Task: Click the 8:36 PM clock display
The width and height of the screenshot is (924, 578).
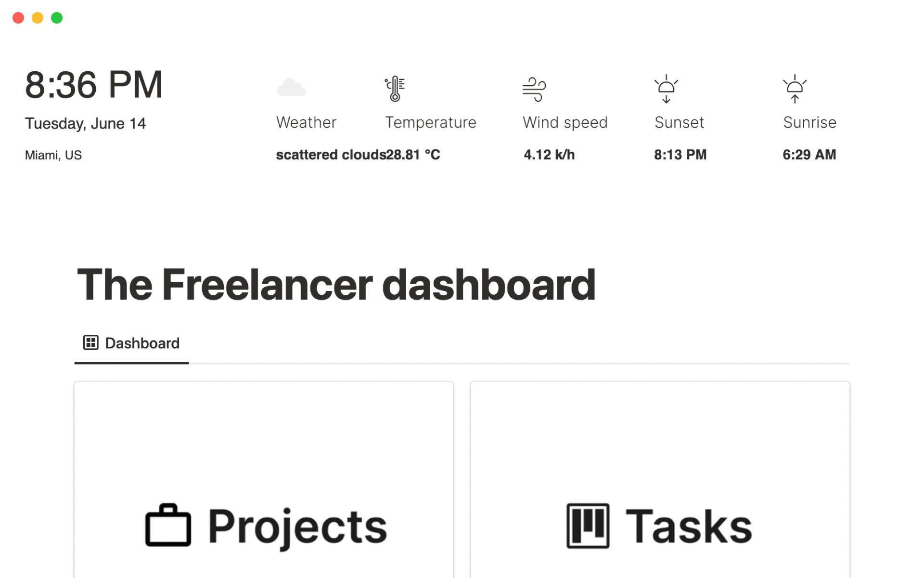Action: (x=94, y=85)
